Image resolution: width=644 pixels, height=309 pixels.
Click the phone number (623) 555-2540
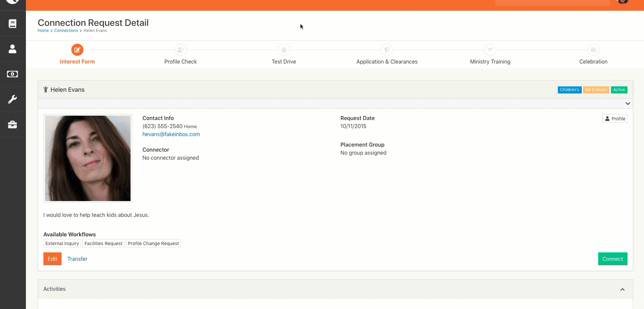tap(163, 126)
